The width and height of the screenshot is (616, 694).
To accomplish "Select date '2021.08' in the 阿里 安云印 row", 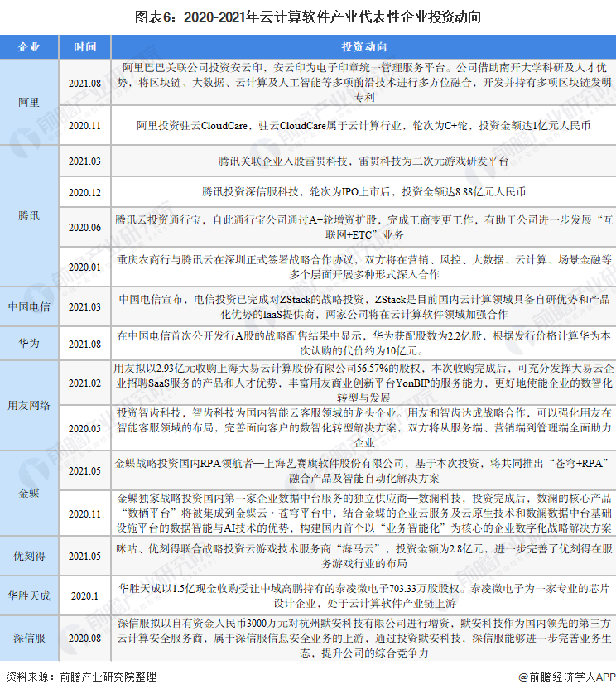I will point(84,83).
